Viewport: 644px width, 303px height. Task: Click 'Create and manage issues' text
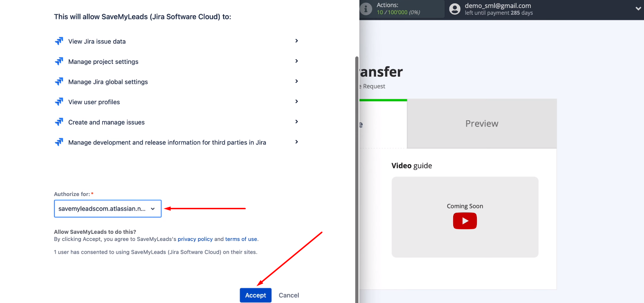coord(107,122)
